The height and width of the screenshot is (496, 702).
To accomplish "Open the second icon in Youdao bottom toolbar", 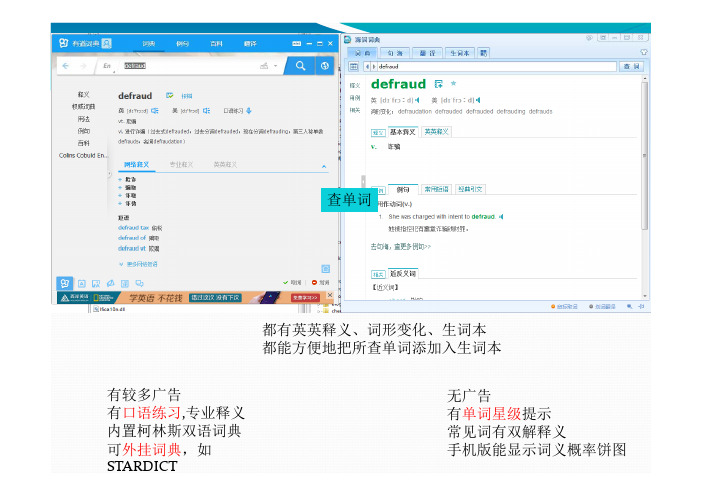I will tap(81, 283).
